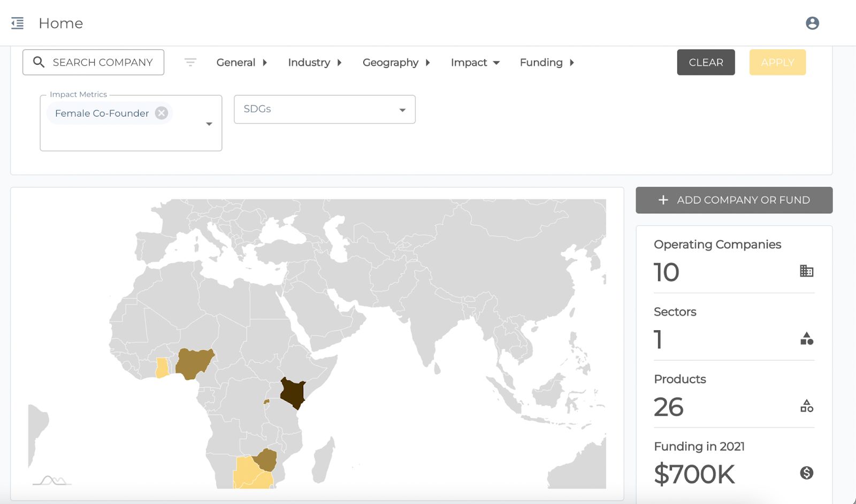Click the Sectors shapes icon
This screenshot has height=504, width=856.
click(x=806, y=339)
